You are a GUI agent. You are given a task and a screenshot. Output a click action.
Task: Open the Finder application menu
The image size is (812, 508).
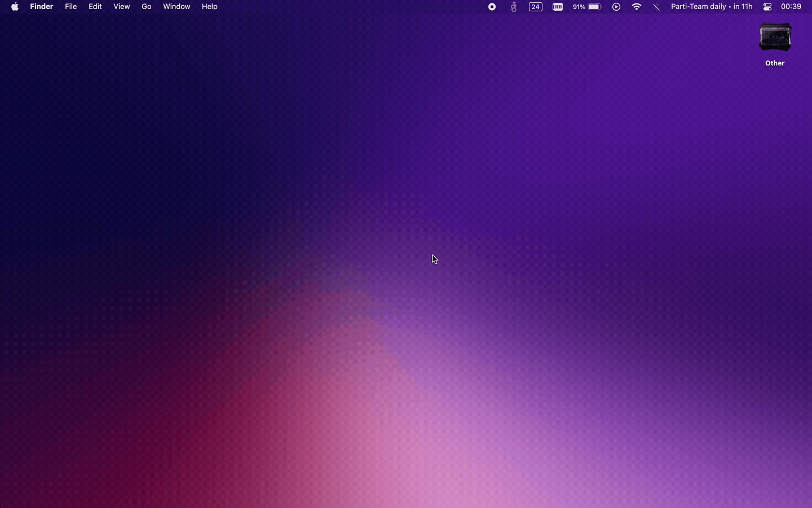pos(41,7)
